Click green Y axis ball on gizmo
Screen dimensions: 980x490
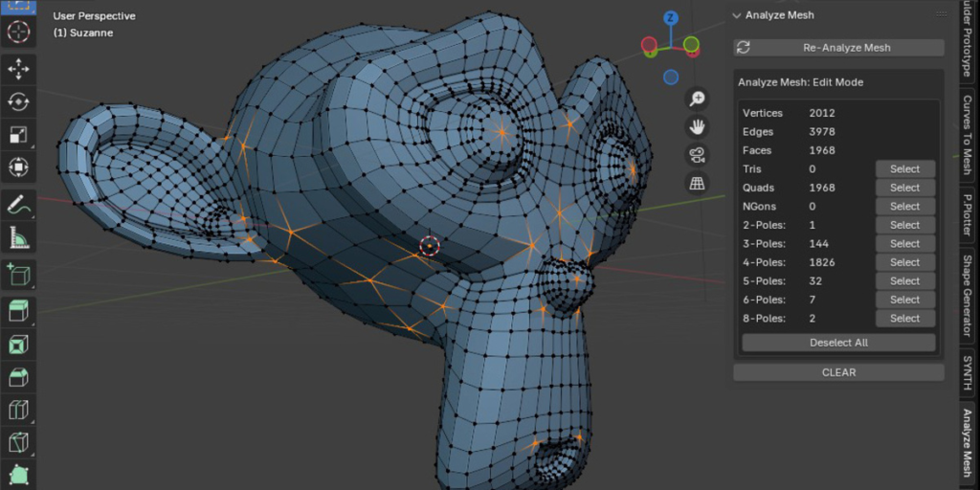(691, 44)
